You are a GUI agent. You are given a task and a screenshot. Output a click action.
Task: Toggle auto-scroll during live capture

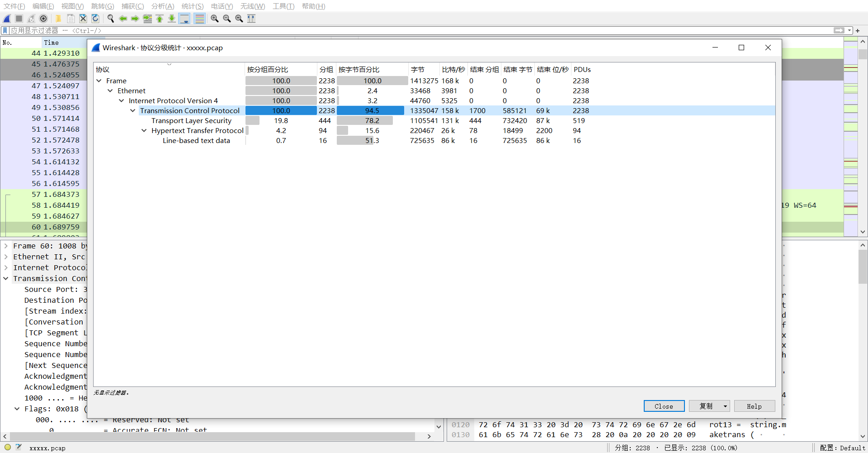184,19
